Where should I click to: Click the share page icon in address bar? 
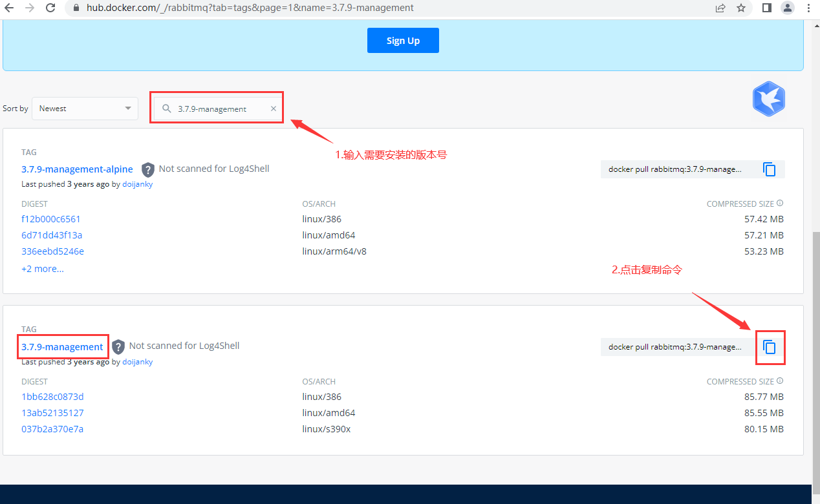pyautogui.click(x=720, y=8)
